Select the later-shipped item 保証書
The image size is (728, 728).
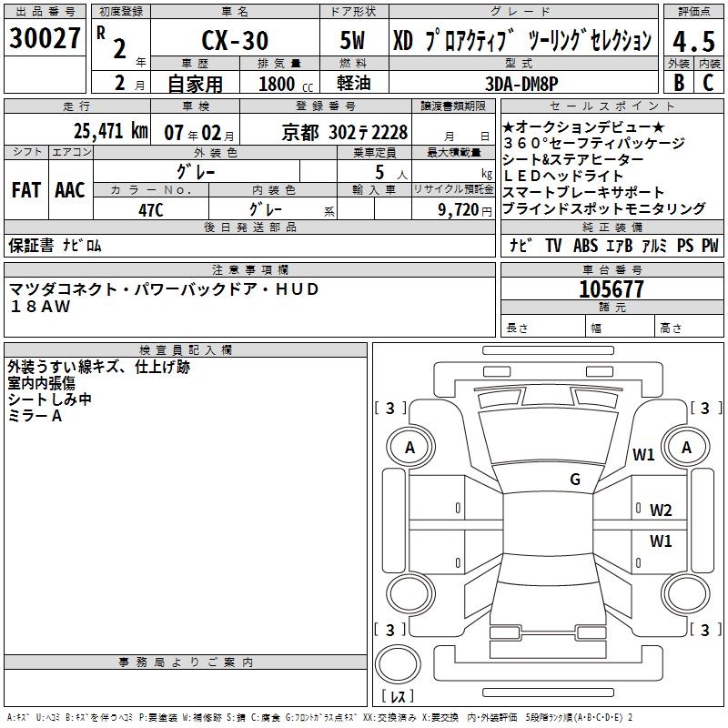click(31, 246)
